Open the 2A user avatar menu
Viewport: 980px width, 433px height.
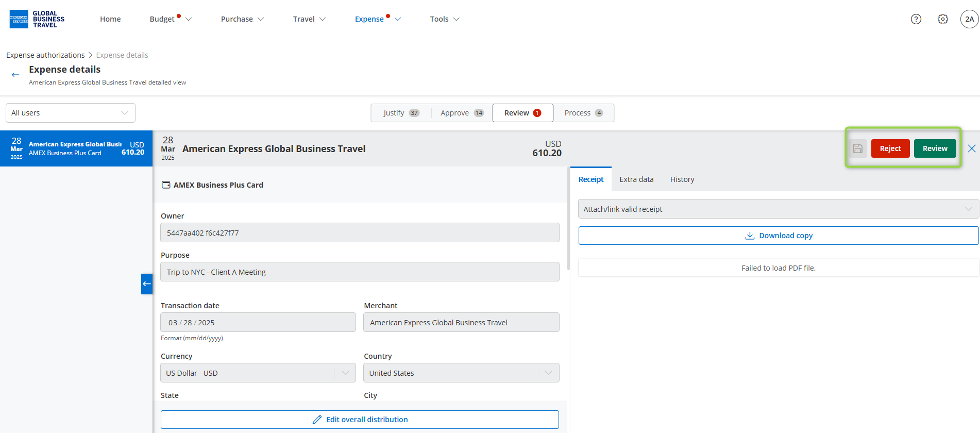tap(969, 19)
